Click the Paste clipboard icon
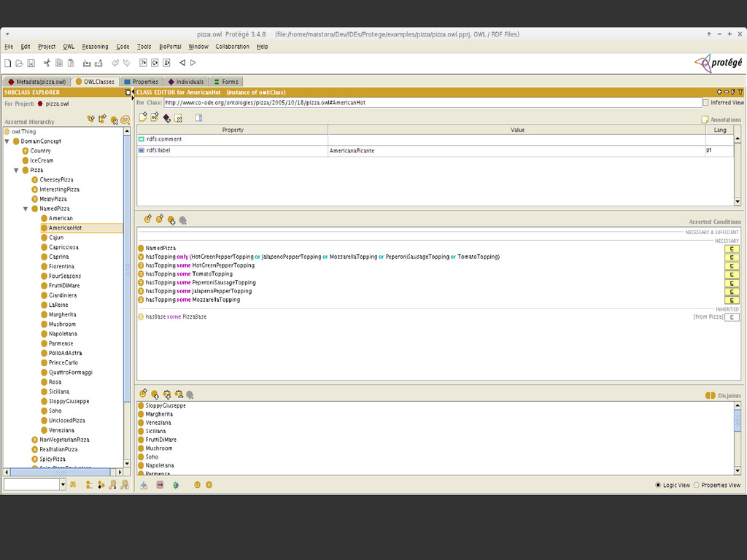The width and height of the screenshot is (747, 560). click(x=71, y=63)
